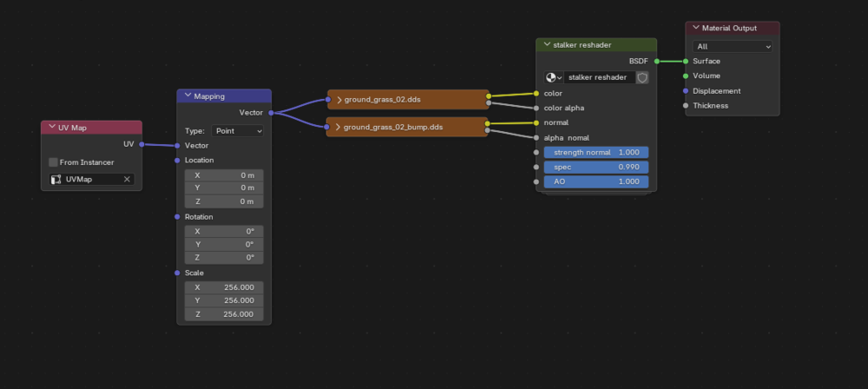868x389 pixels.
Task: Click Location Z field 0 m
Action: (224, 201)
